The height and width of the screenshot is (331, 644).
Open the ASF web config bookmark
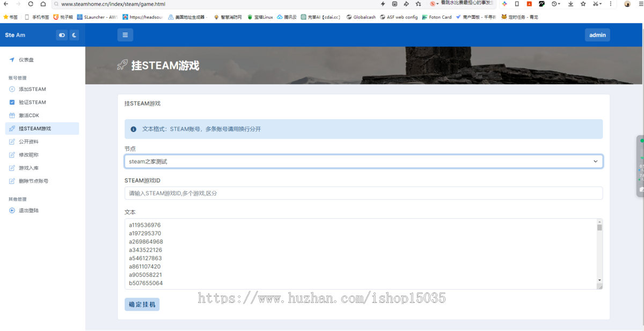pyautogui.click(x=399, y=17)
